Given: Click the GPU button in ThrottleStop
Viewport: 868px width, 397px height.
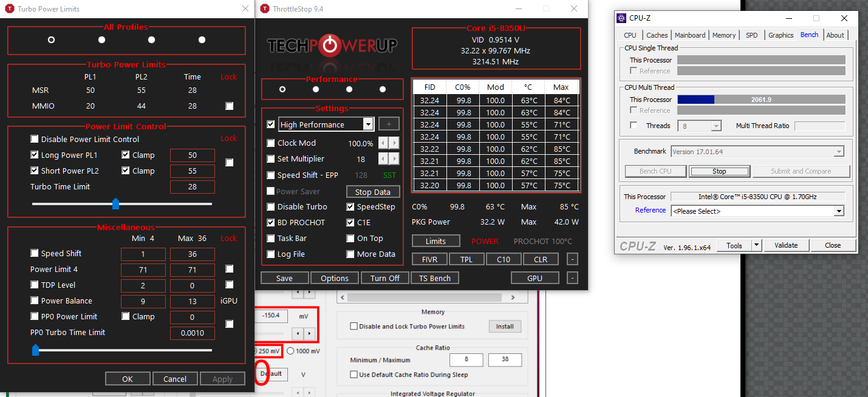Looking at the screenshot, I should pos(535,278).
